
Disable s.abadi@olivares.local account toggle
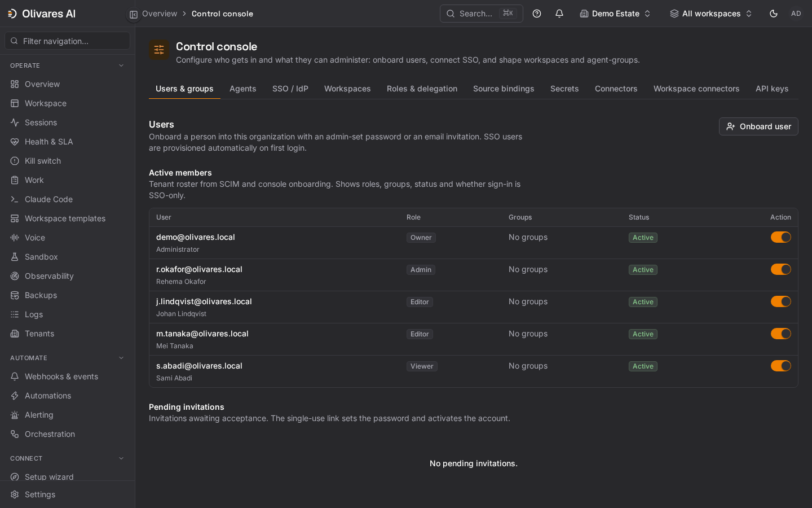781,366
